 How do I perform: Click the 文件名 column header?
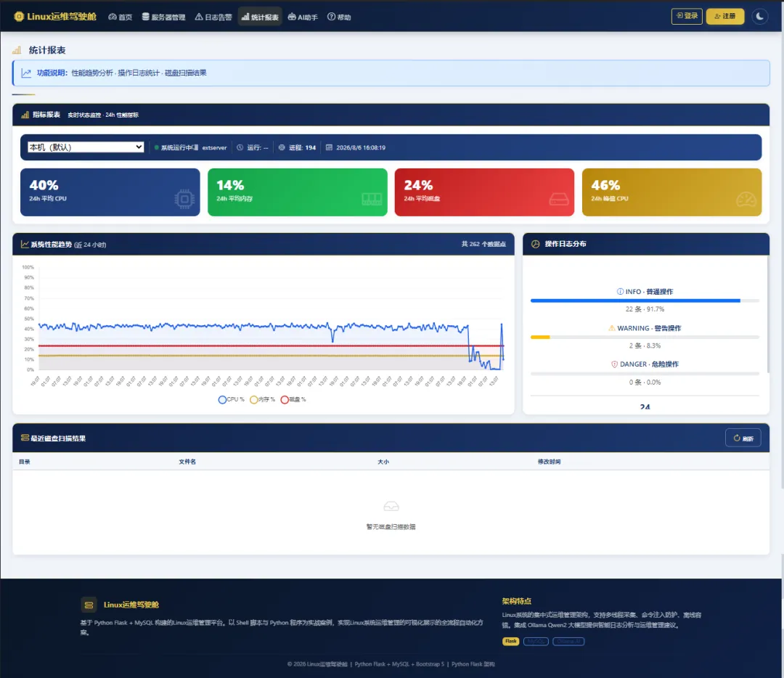pos(187,462)
